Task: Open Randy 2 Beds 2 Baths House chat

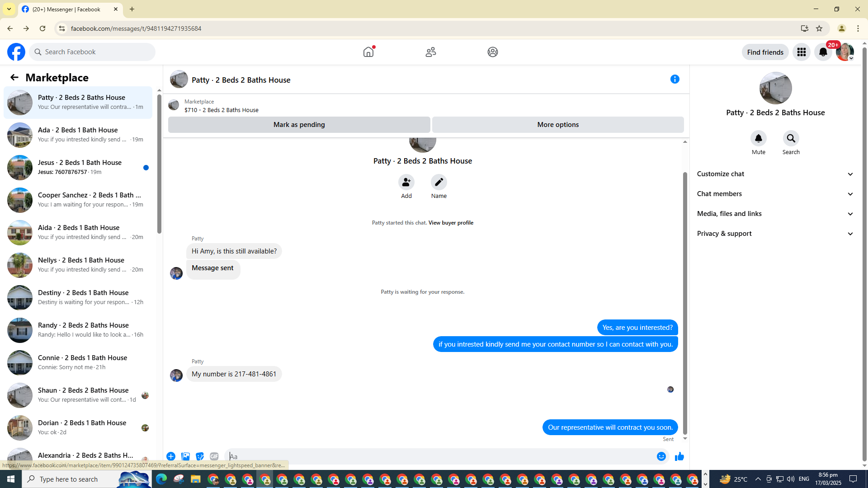Action: (78, 330)
